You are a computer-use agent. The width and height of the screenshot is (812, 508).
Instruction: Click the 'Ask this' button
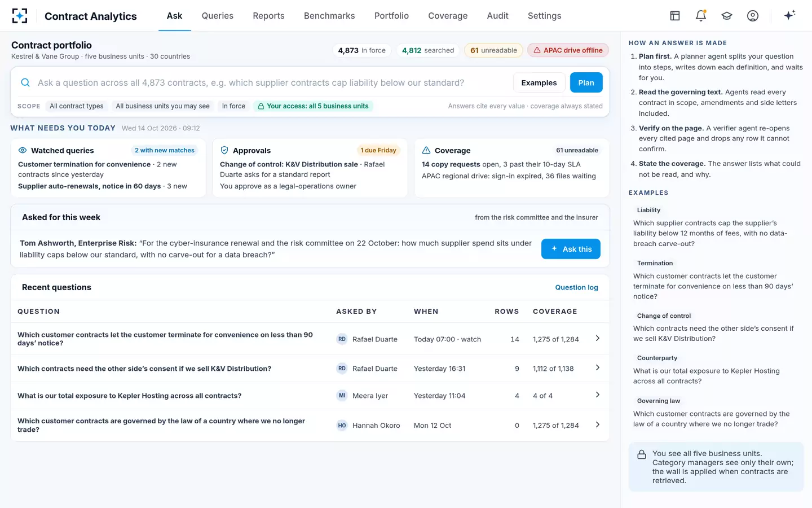pos(571,249)
